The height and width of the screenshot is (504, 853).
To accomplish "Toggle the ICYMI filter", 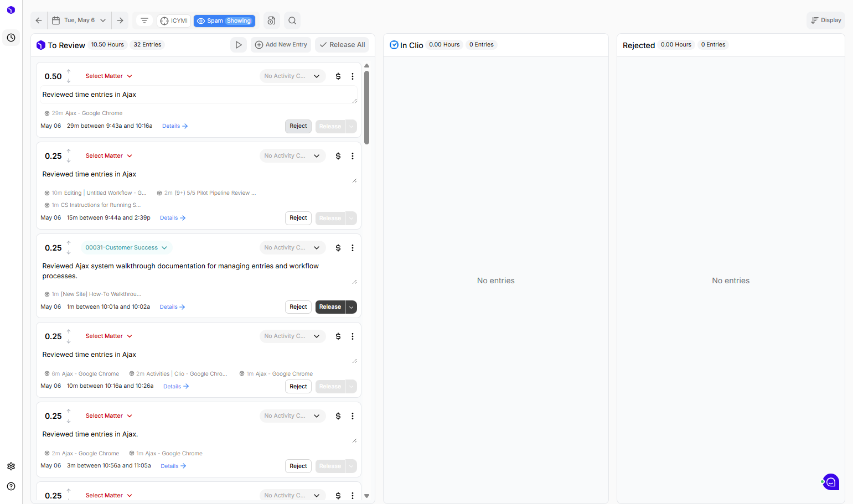I will (x=174, y=21).
